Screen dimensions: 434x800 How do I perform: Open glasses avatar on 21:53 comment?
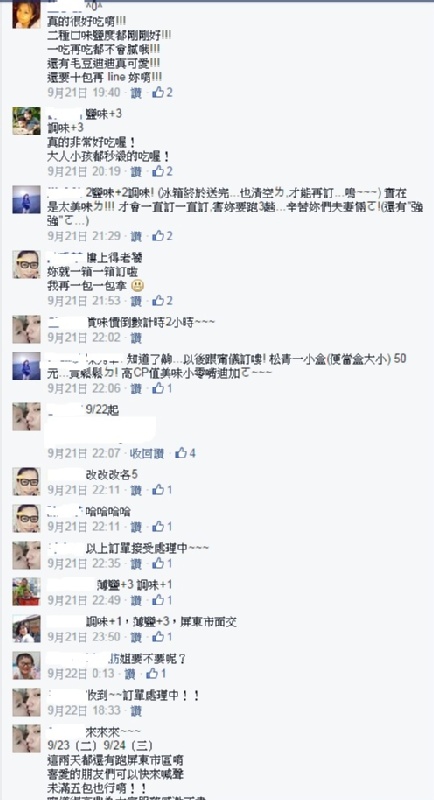[x=27, y=264]
